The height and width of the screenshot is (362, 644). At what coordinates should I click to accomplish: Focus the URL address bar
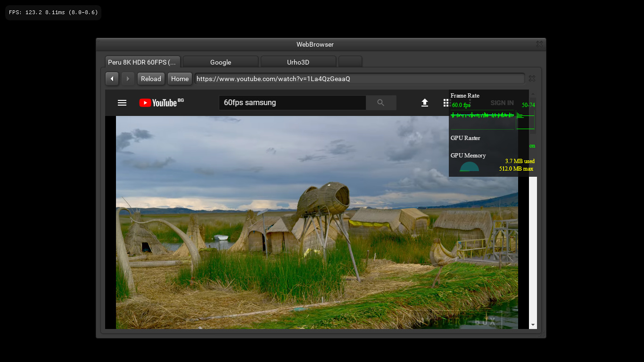[360, 79]
